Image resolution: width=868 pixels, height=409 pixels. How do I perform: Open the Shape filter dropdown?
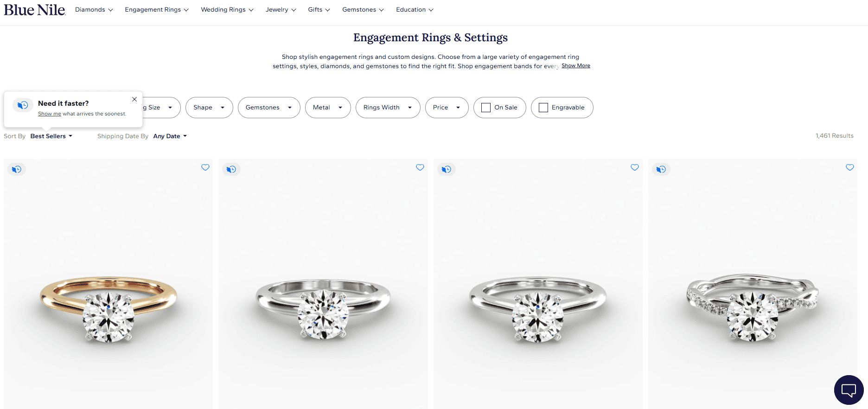pyautogui.click(x=209, y=108)
